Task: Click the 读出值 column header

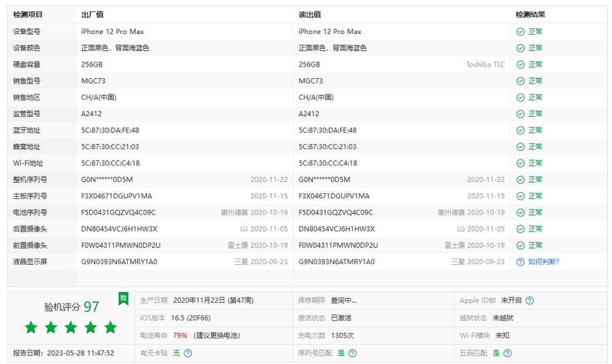Action: click(309, 14)
